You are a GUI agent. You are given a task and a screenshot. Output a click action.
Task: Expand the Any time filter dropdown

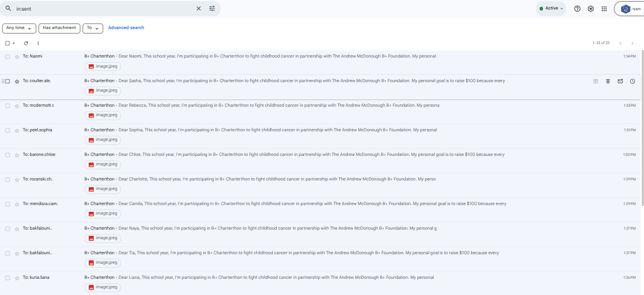tap(19, 28)
